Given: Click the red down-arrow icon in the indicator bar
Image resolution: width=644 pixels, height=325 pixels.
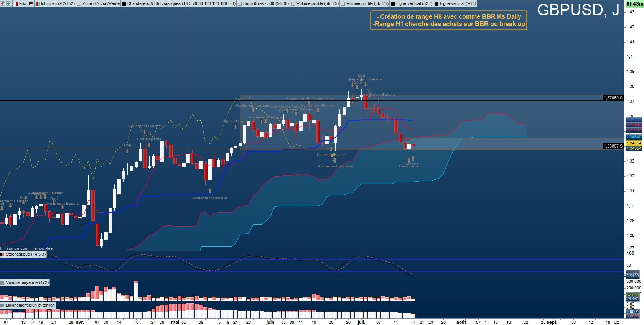Looking at the screenshot, I should pos(3,3).
